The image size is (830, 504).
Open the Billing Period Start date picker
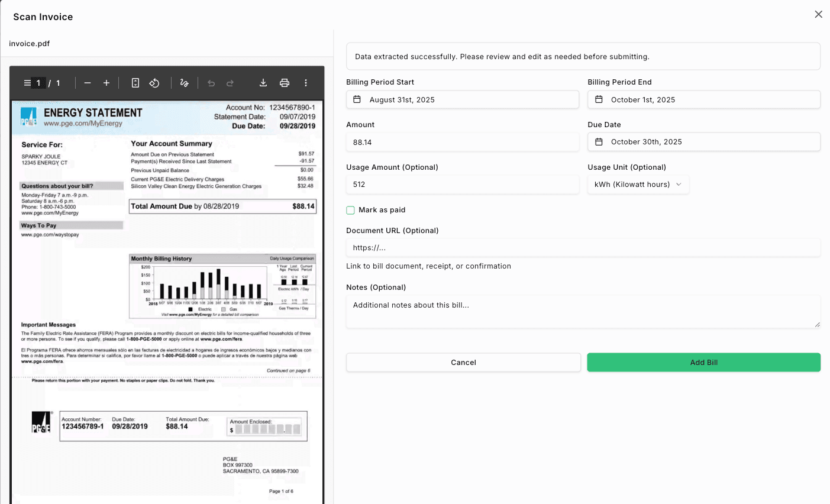[462, 99]
